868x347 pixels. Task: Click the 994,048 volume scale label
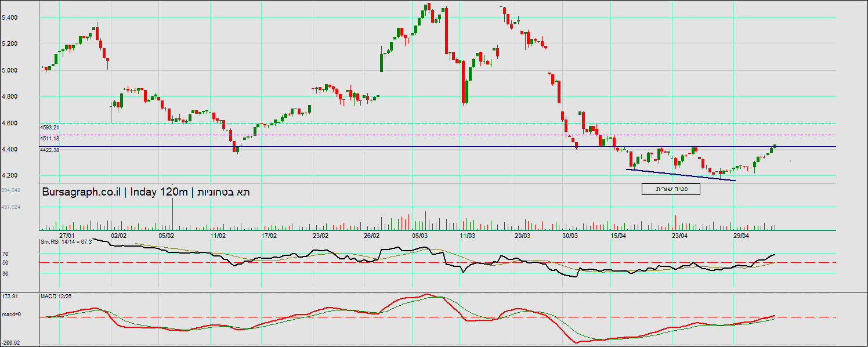tap(10, 190)
